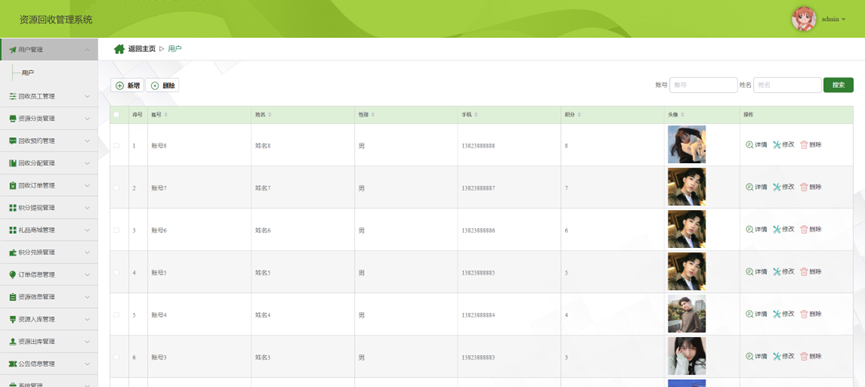This screenshot has height=387, width=865.
Task: Click the edit icon in the 账号8 row
Action: 777,145
